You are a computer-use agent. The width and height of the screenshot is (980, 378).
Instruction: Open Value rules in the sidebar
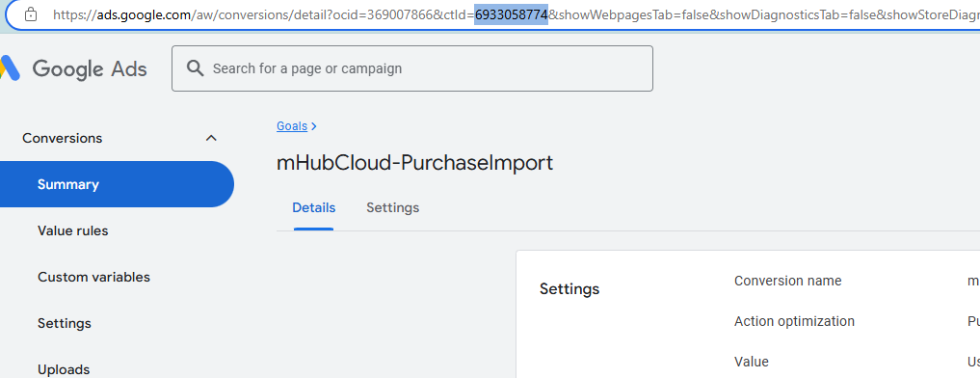[x=72, y=230]
